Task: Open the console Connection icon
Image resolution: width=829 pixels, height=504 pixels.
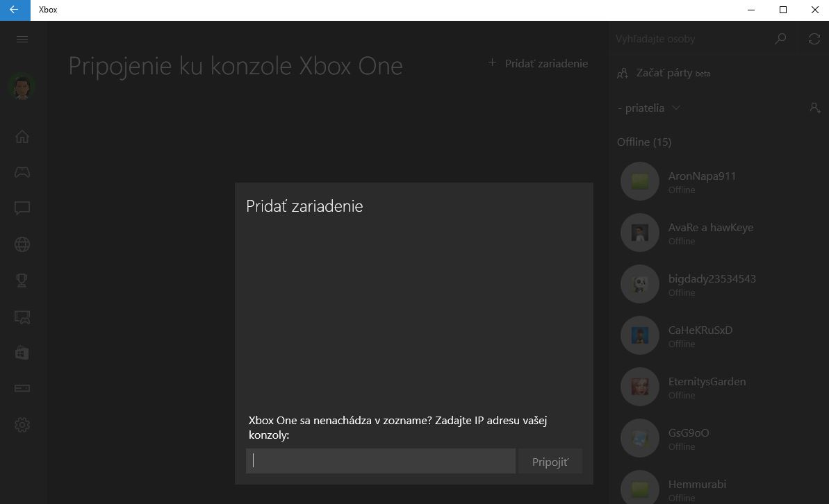Action: (x=22, y=388)
